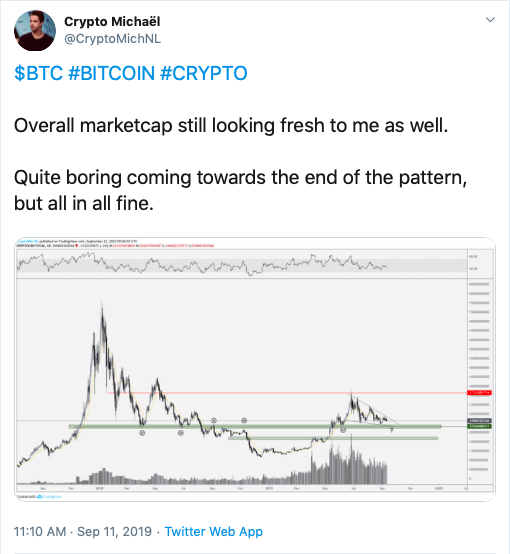Click the green support price label on chart

point(479,426)
